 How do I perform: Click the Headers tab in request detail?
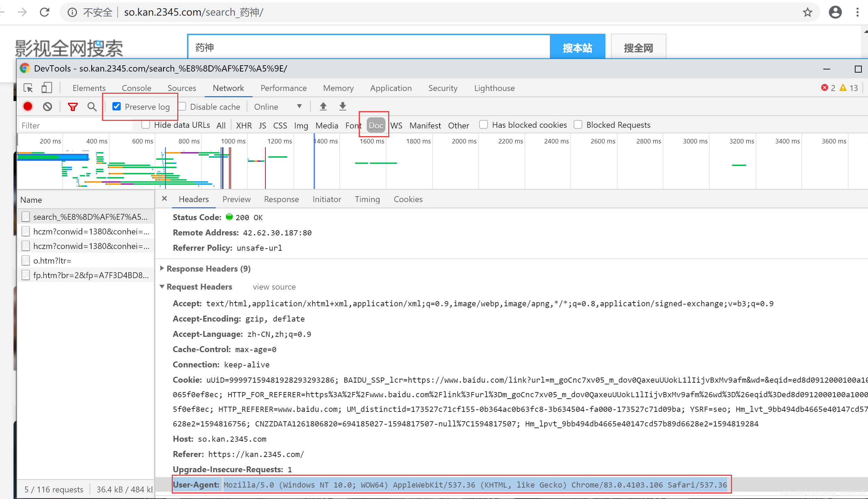coord(193,199)
